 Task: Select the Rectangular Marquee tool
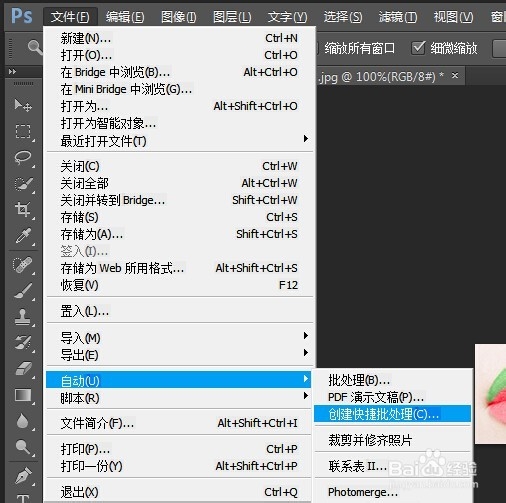[x=23, y=131]
